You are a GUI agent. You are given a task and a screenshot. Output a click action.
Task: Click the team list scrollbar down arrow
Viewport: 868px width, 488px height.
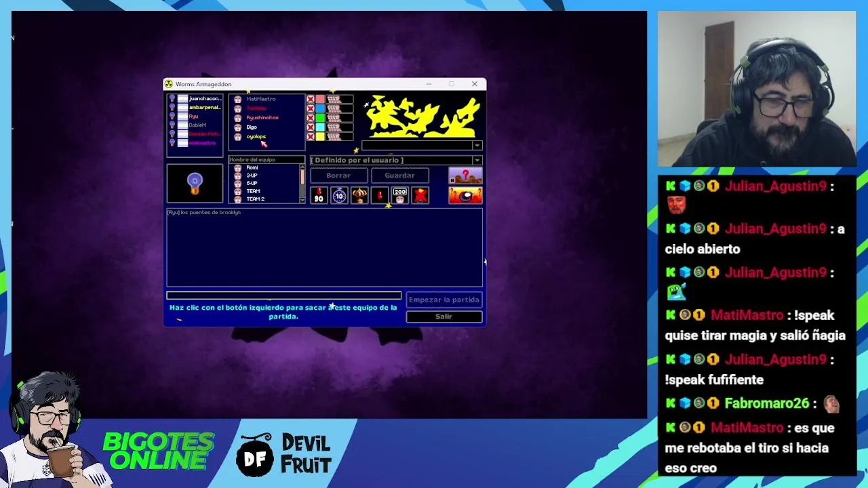click(x=302, y=200)
